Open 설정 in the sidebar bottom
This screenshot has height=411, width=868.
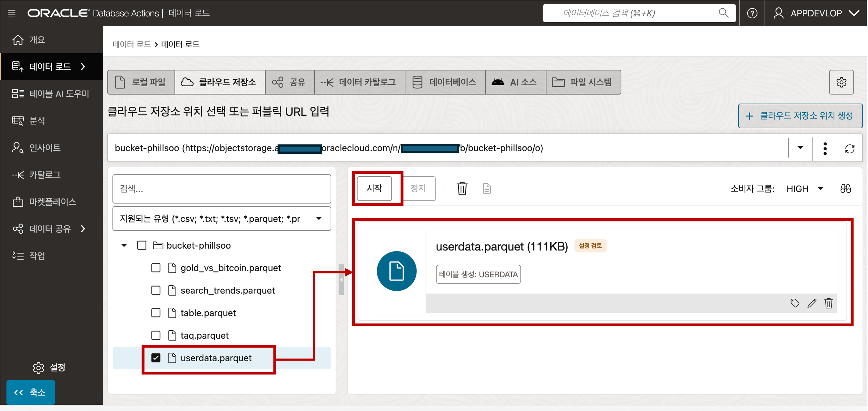[x=49, y=367]
